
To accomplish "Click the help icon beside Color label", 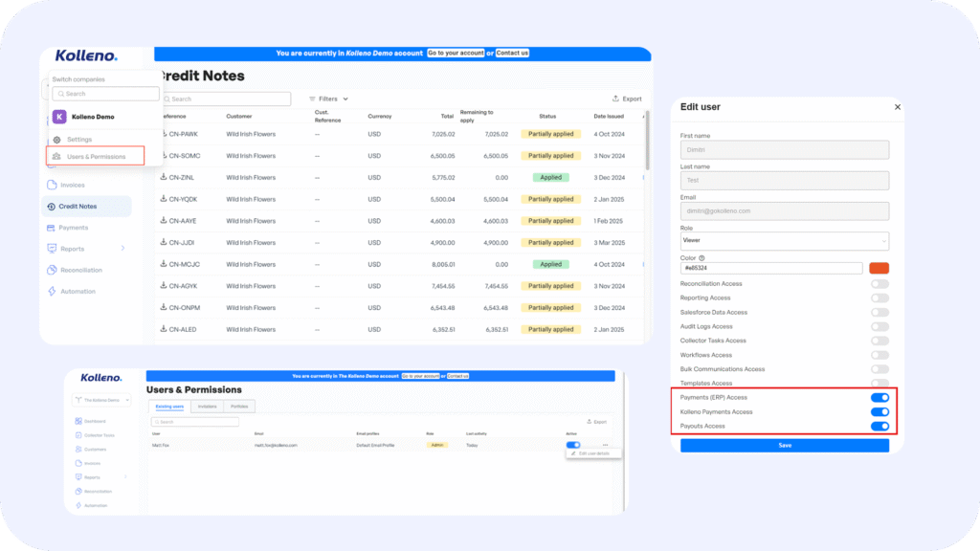I will pyautogui.click(x=702, y=257).
